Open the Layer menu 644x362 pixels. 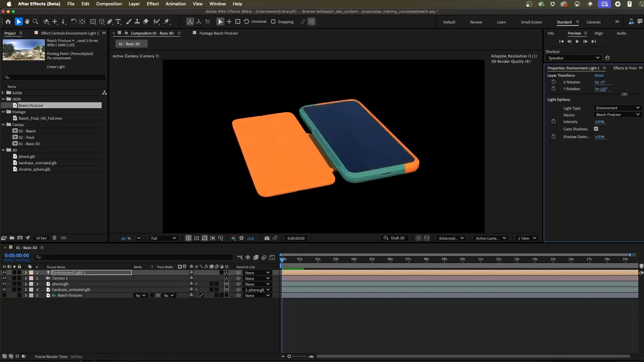(x=134, y=4)
